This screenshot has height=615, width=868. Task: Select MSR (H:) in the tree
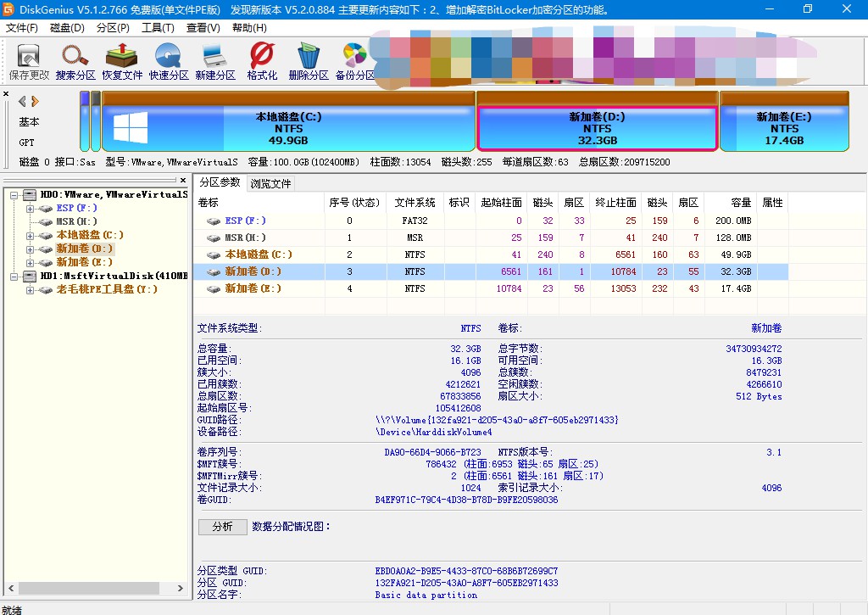(x=76, y=221)
